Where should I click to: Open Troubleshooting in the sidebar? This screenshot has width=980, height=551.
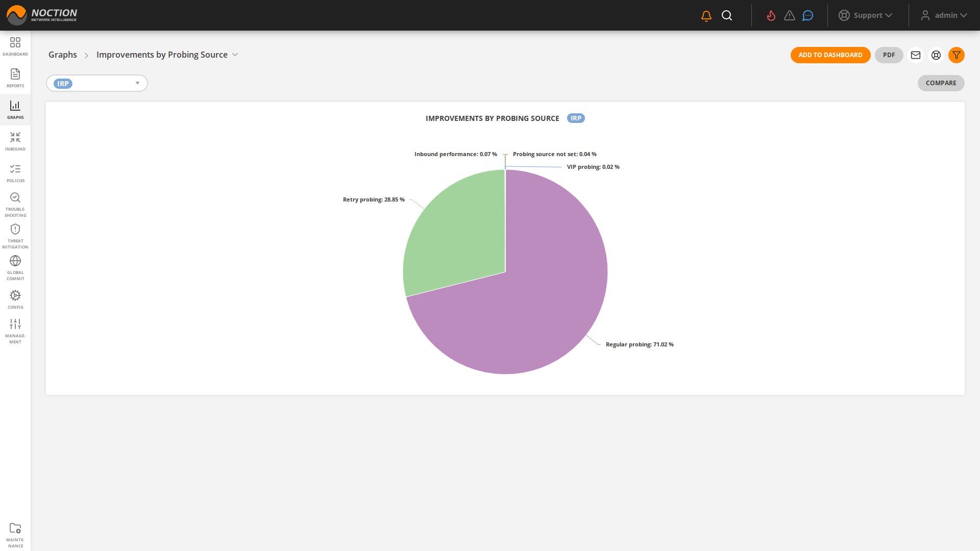click(x=15, y=205)
